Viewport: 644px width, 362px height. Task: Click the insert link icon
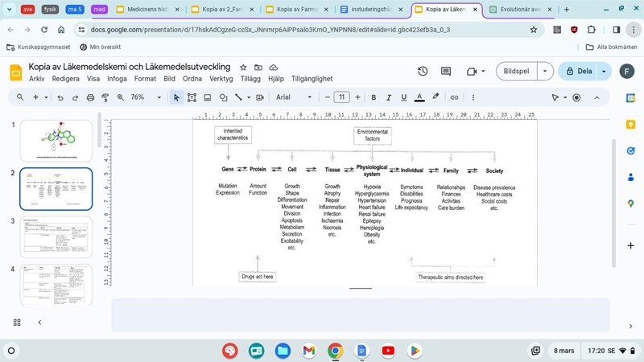pos(454,97)
